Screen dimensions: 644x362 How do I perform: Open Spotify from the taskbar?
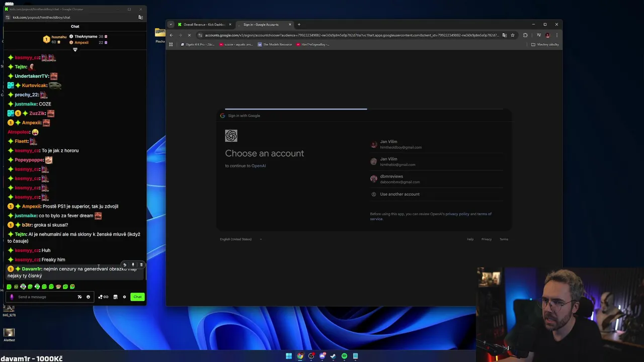(x=344, y=356)
